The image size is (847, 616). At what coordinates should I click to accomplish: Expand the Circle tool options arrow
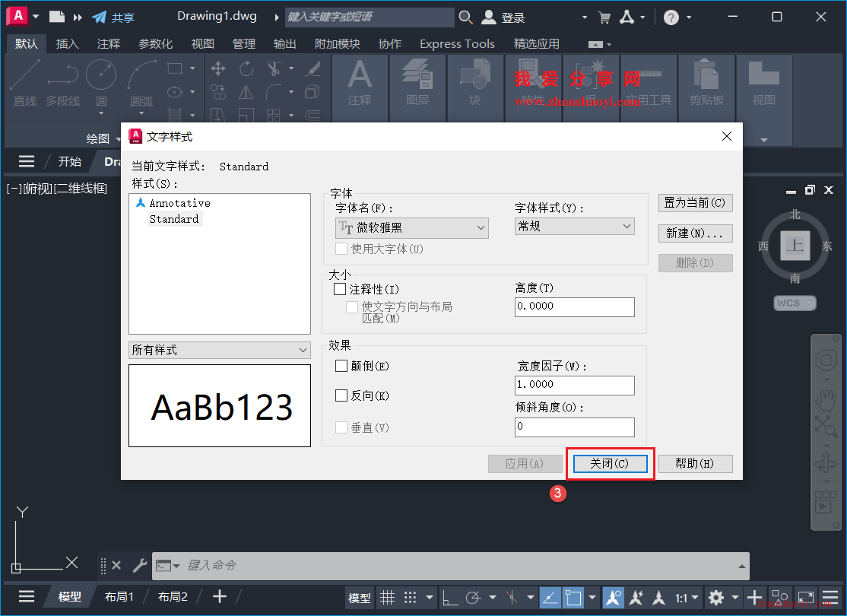coord(101,113)
